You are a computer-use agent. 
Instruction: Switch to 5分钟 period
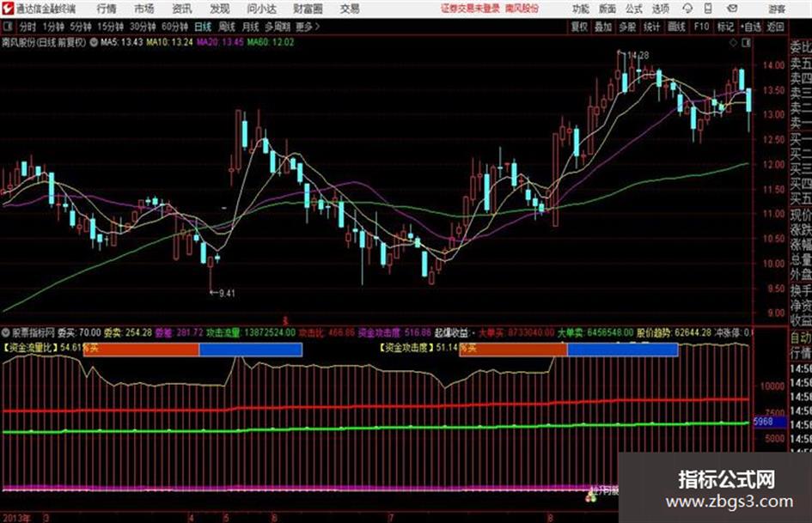(x=80, y=27)
